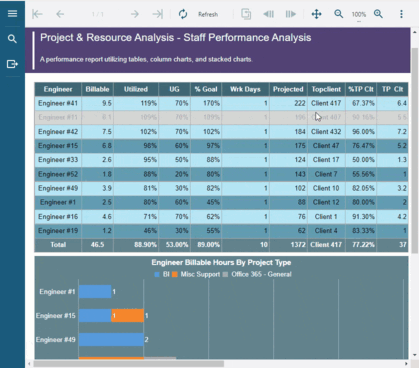Click the Refresh text label
419x368 pixels.
[x=208, y=14]
